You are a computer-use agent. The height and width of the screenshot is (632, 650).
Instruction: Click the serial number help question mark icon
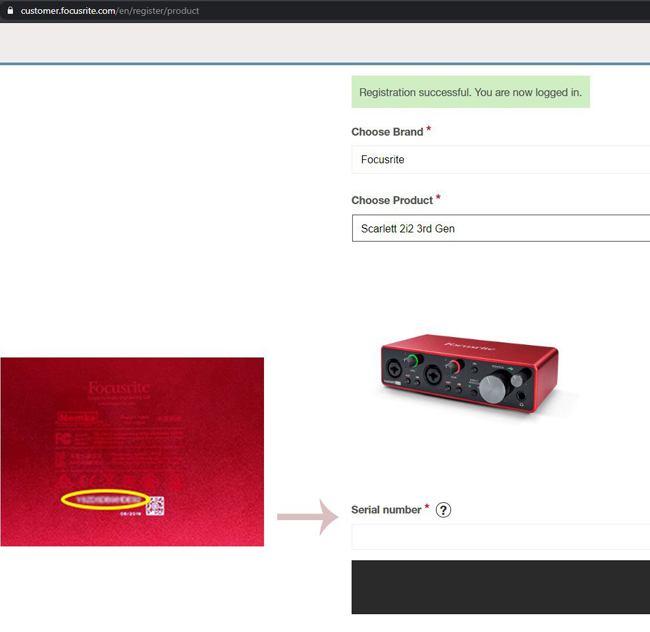pos(443,510)
